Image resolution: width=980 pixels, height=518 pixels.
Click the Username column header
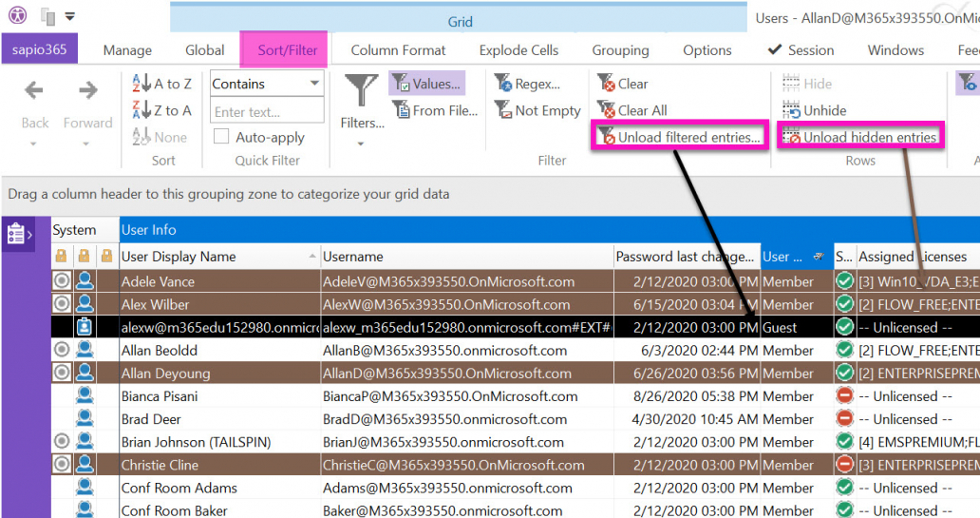pos(466,256)
